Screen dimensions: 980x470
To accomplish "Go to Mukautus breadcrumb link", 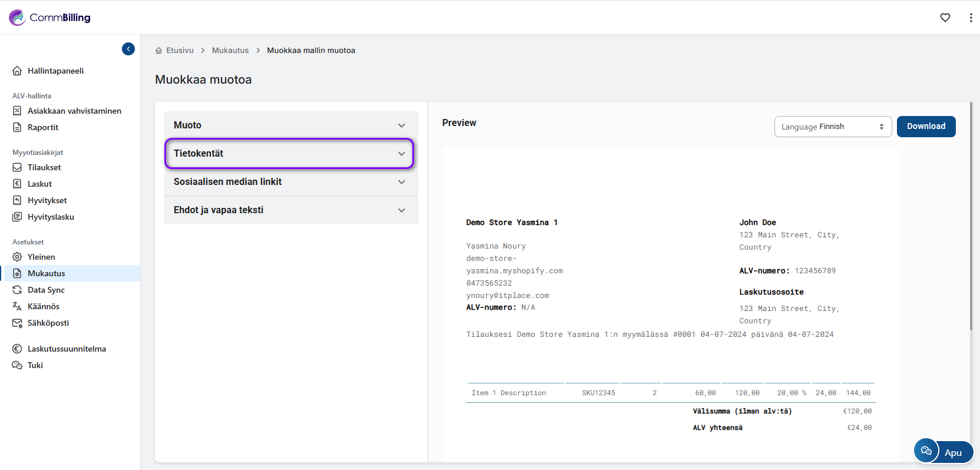I will (230, 51).
